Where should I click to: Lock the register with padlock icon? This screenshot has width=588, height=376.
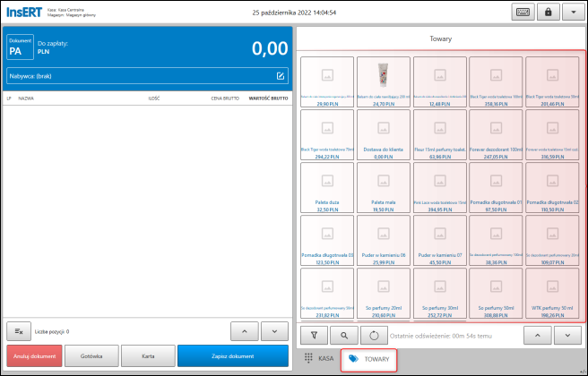[x=549, y=12]
